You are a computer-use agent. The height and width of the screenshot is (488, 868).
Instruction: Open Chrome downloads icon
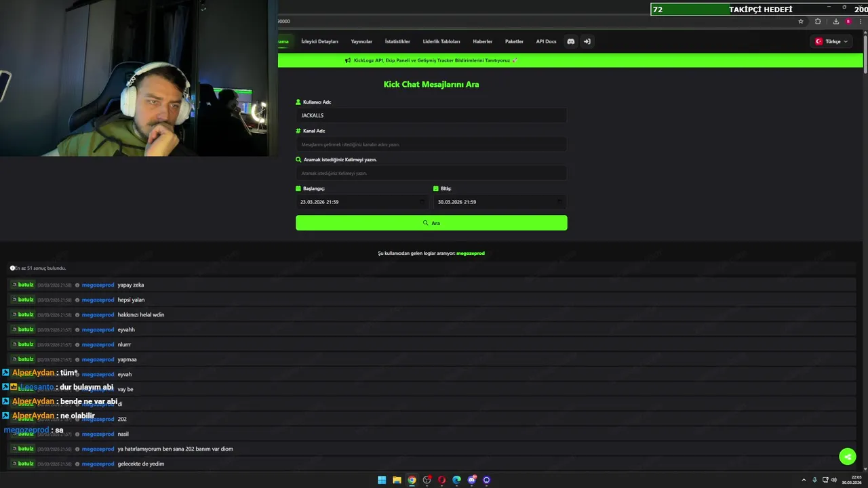tap(835, 22)
